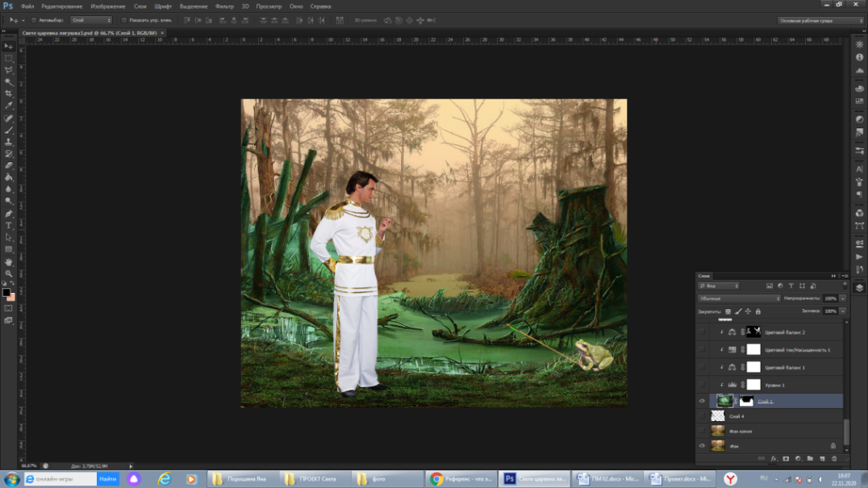Viewport: 868px width, 488px height.
Task: Toggle Quick Mask mode icon
Action: click(x=9, y=308)
